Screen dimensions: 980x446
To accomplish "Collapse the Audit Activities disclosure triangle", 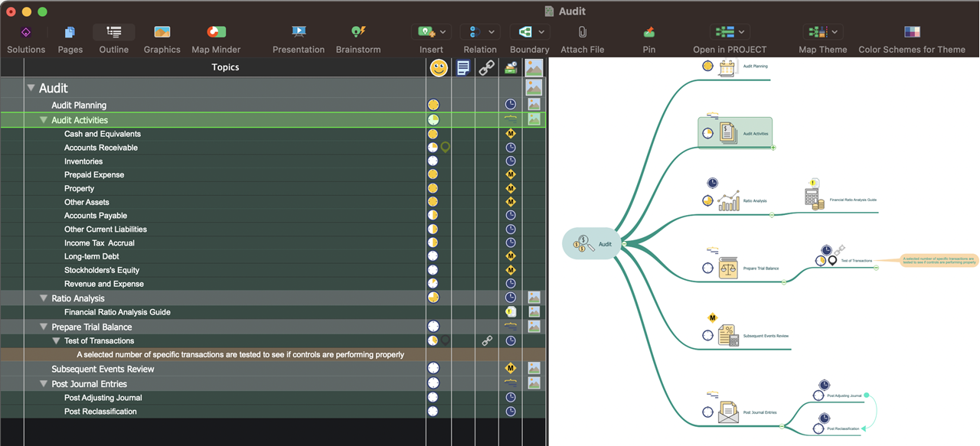I will click(x=44, y=119).
